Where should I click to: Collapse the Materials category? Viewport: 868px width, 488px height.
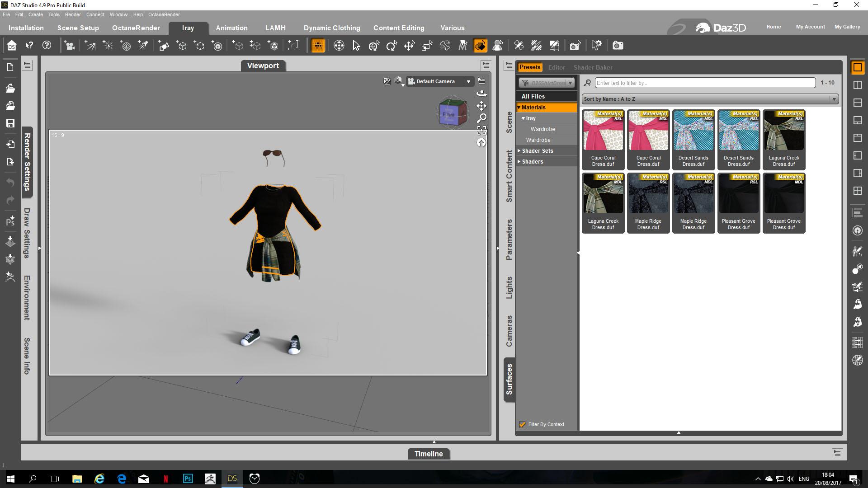[519, 108]
